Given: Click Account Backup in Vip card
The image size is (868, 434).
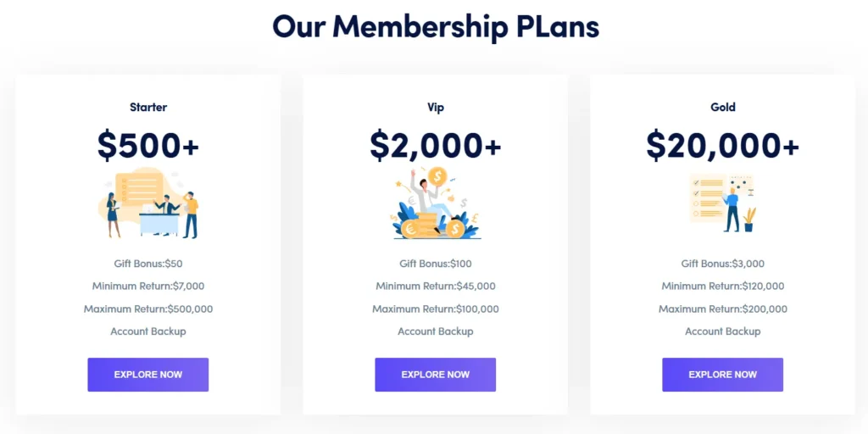Looking at the screenshot, I should (x=436, y=331).
